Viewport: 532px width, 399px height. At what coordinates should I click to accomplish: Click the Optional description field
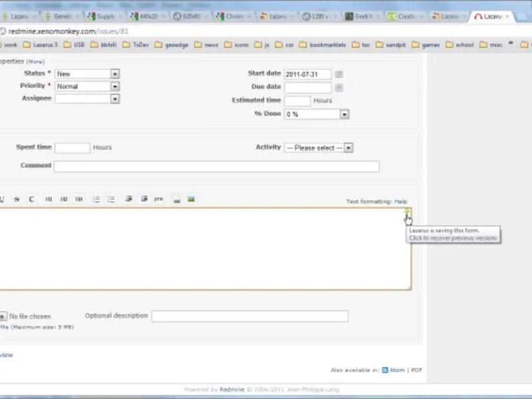coord(250,316)
